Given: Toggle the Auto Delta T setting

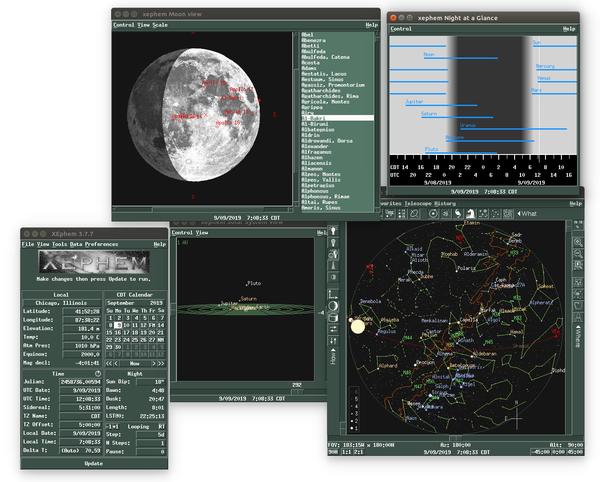Looking at the screenshot, I should pyautogui.click(x=73, y=451).
